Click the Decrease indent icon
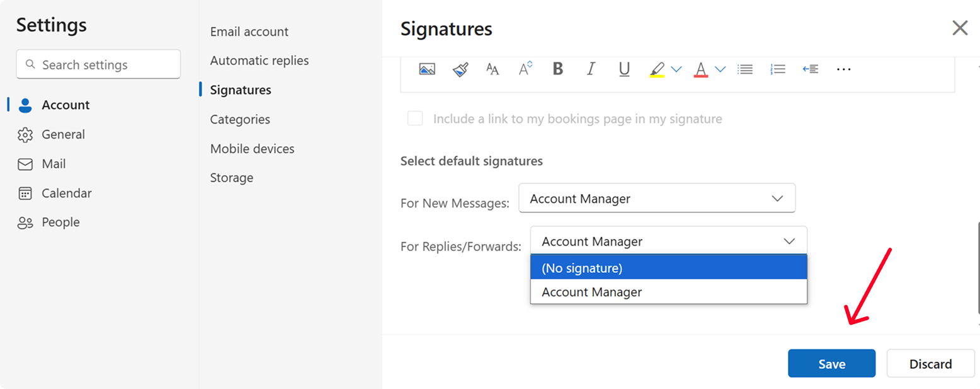The width and height of the screenshot is (980, 389). tap(811, 69)
